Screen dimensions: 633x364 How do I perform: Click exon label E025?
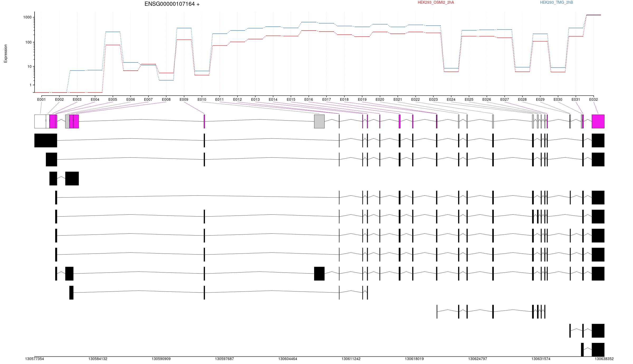(x=469, y=99)
